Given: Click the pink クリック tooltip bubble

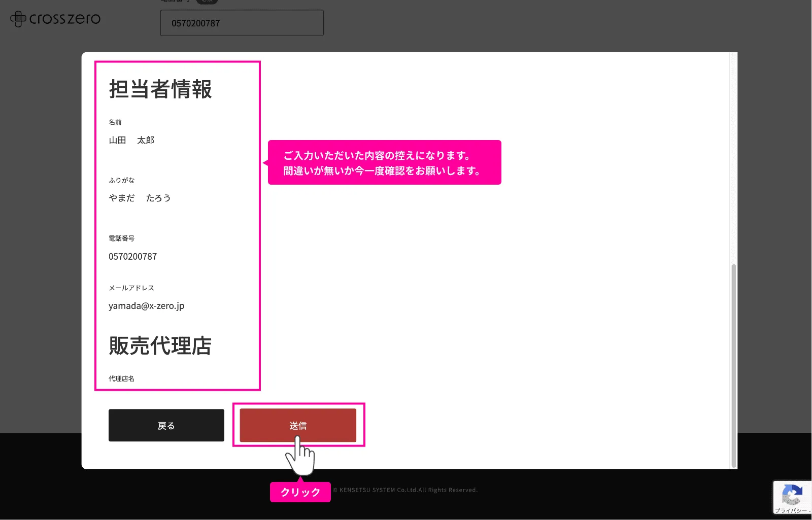Looking at the screenshot, I should [x=300, y=492].
